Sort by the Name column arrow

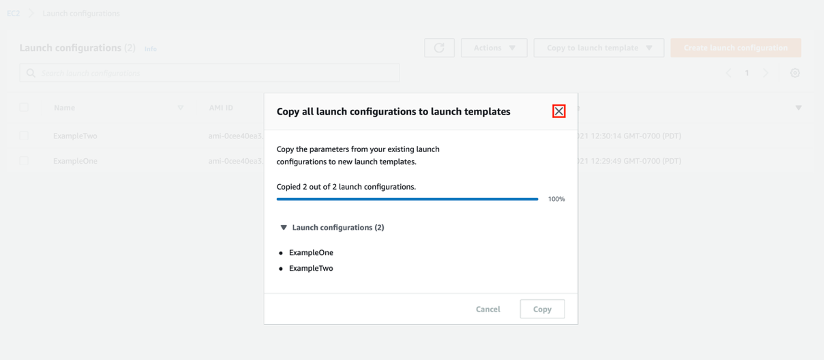(x=181, y=108)
